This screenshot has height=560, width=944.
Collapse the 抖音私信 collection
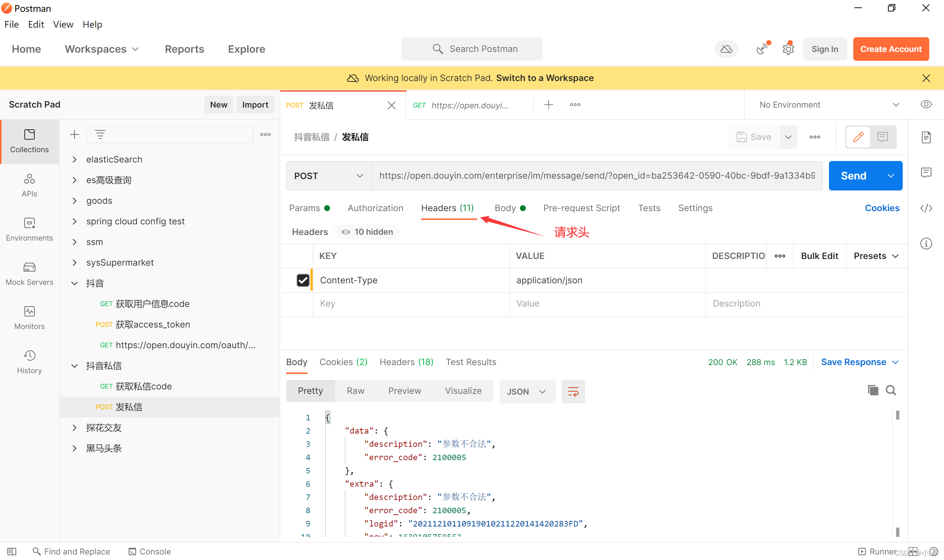coord(75,366)
